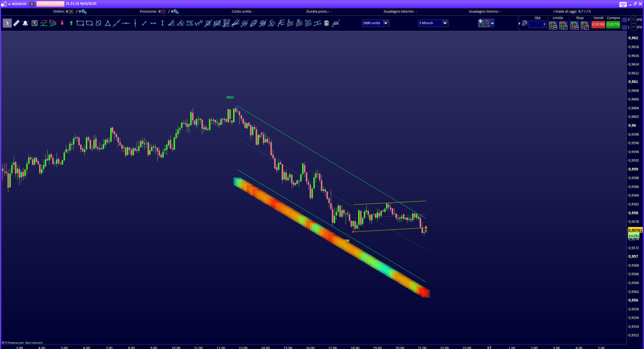Select the rectangle drawing tool
Screen dimensions: 644x349
[x=80, y=23]
